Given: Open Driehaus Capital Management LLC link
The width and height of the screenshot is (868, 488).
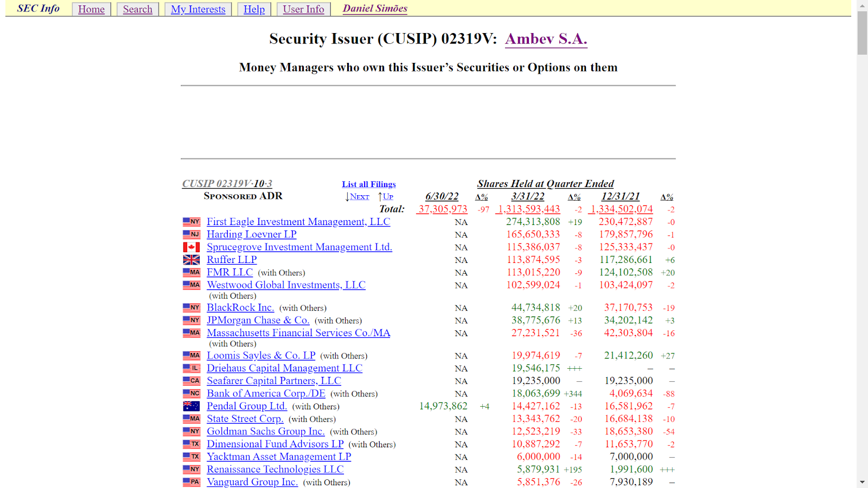Looking at the screenshot, I should pos(284,368).
